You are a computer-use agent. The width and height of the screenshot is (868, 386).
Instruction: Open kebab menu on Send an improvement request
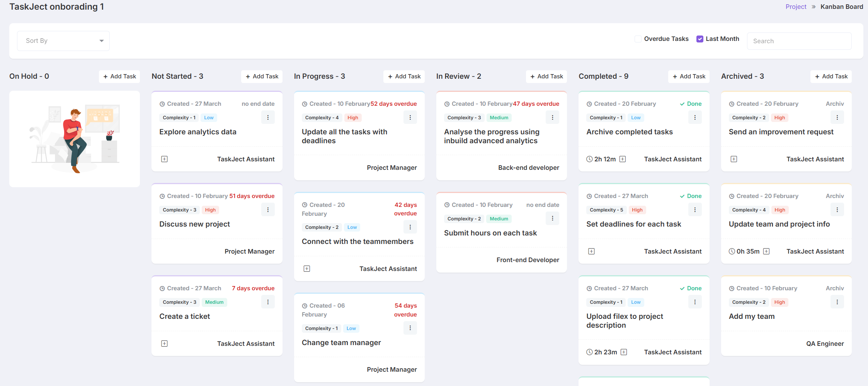pyautogui.click(x=837, y=117)
